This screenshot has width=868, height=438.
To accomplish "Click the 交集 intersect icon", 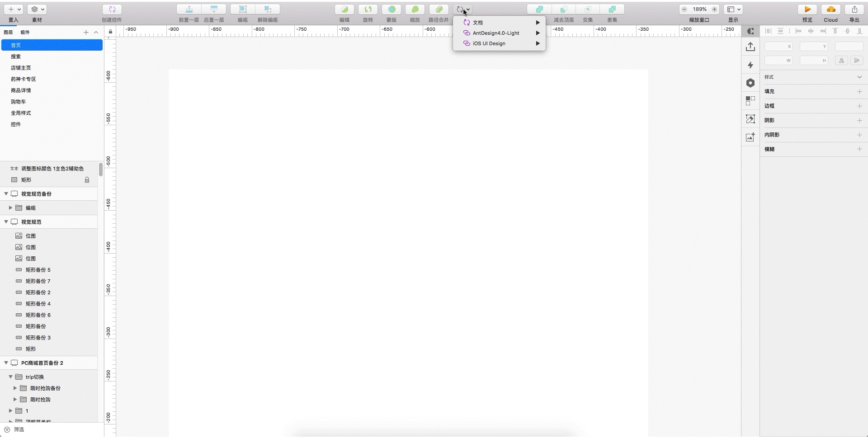I will pyautogui.click(x=588, y=9).
